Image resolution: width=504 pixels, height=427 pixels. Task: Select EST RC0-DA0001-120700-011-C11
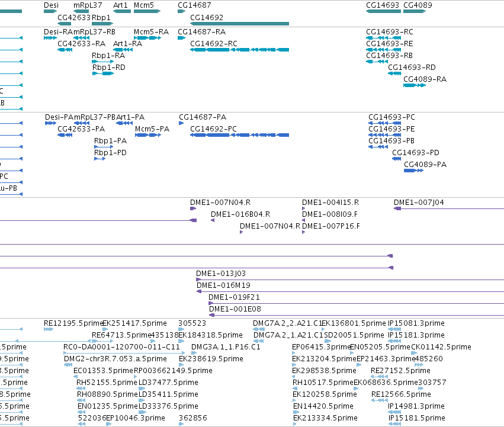tap(124, 353)
